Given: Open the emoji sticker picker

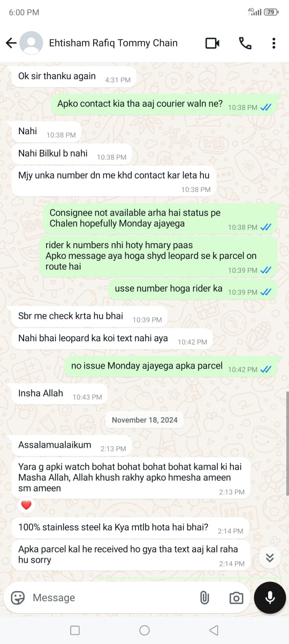Looking at the screenshot, I should tap(18, 597).
